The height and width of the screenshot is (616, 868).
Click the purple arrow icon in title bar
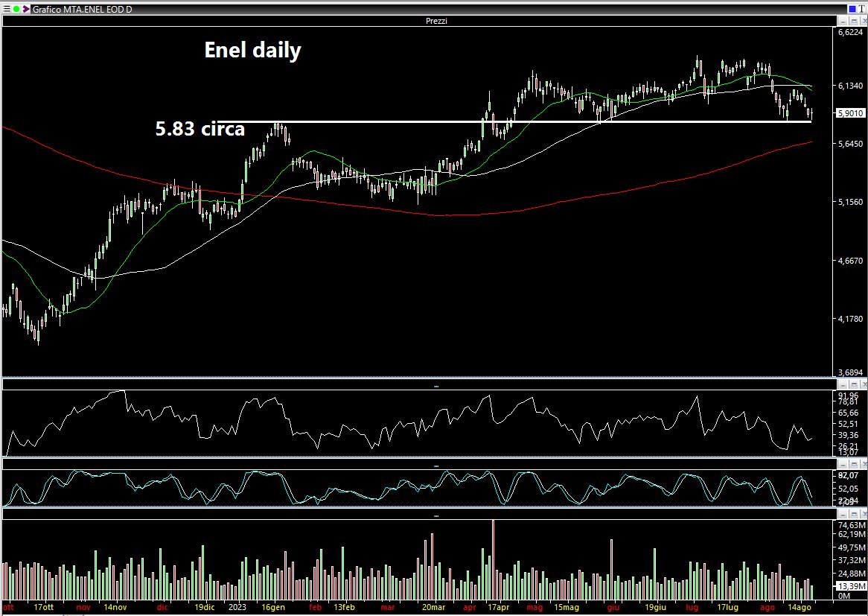tap(25, 9)
